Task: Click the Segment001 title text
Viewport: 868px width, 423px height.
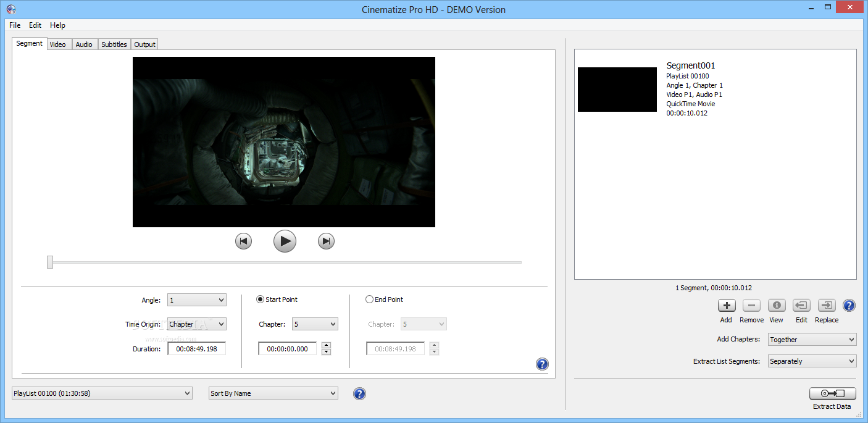Action: 691,65
